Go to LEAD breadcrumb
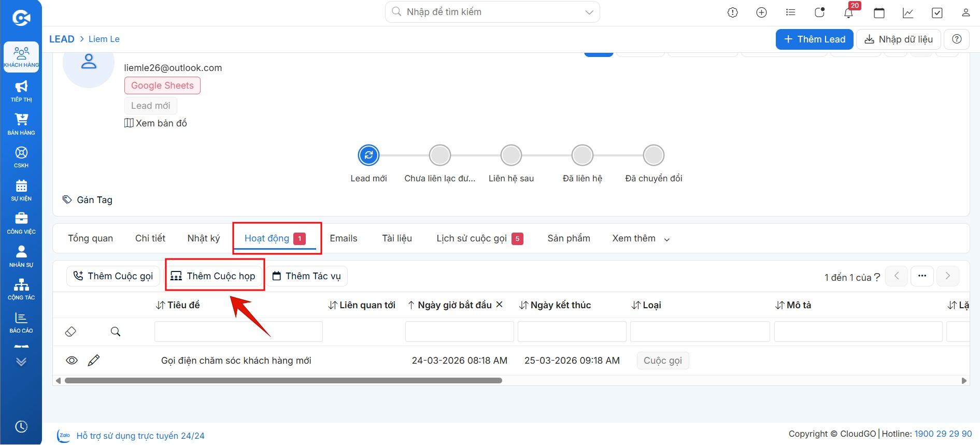Viewport: 980px width, 445px height. tap(62, 39)
